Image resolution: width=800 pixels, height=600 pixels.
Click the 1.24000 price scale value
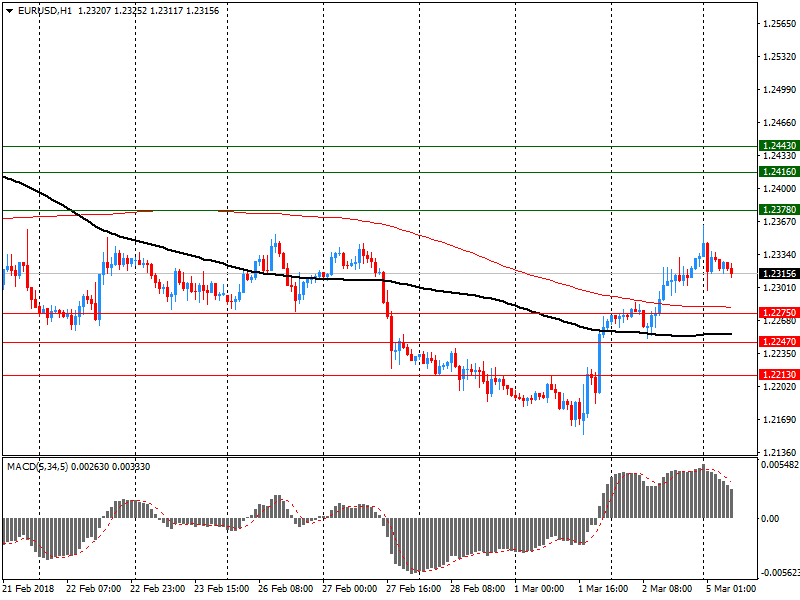(779, 189)
